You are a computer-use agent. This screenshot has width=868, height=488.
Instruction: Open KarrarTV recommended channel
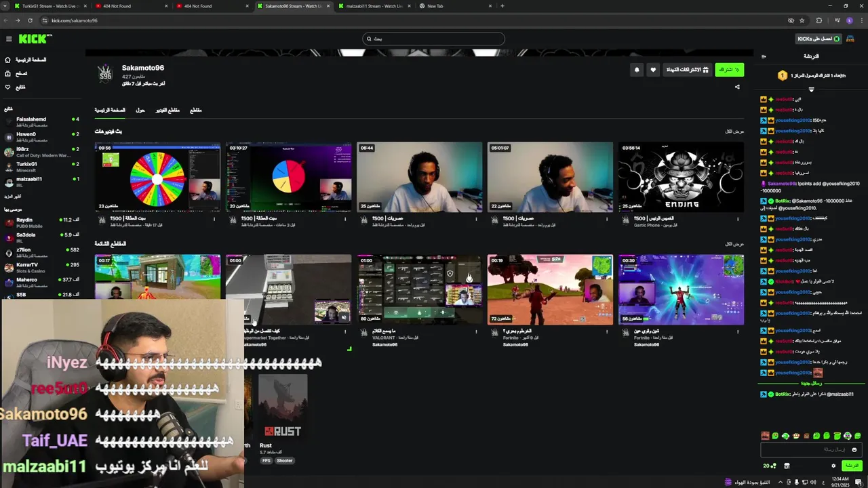click(42, 267)
